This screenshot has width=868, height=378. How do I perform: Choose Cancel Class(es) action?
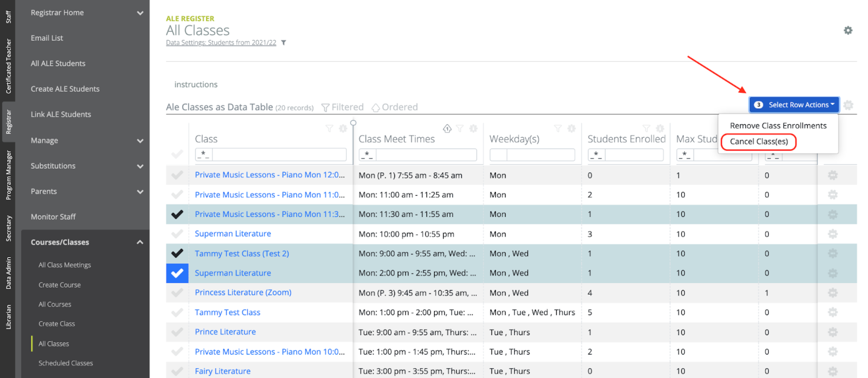[759, 142]
